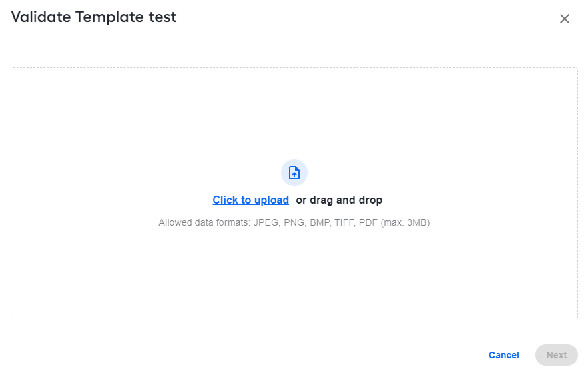Click the Validate Template test title
This screenshot has height=375, width=588.
pos(94,17)
